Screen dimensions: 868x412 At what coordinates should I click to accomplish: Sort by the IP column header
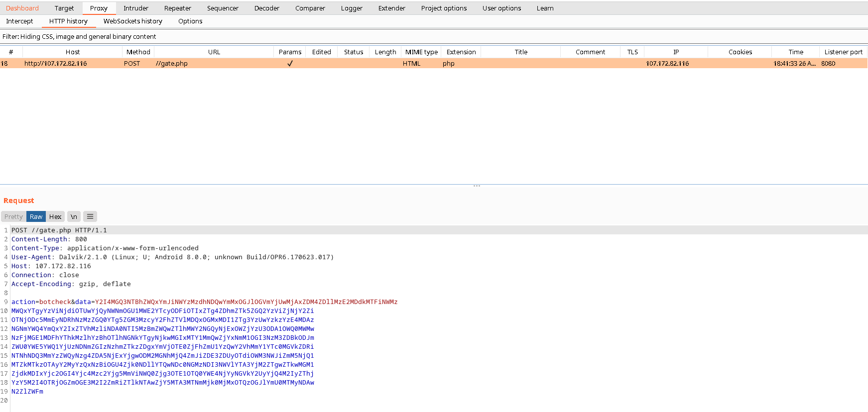click(x=676, y=52)
